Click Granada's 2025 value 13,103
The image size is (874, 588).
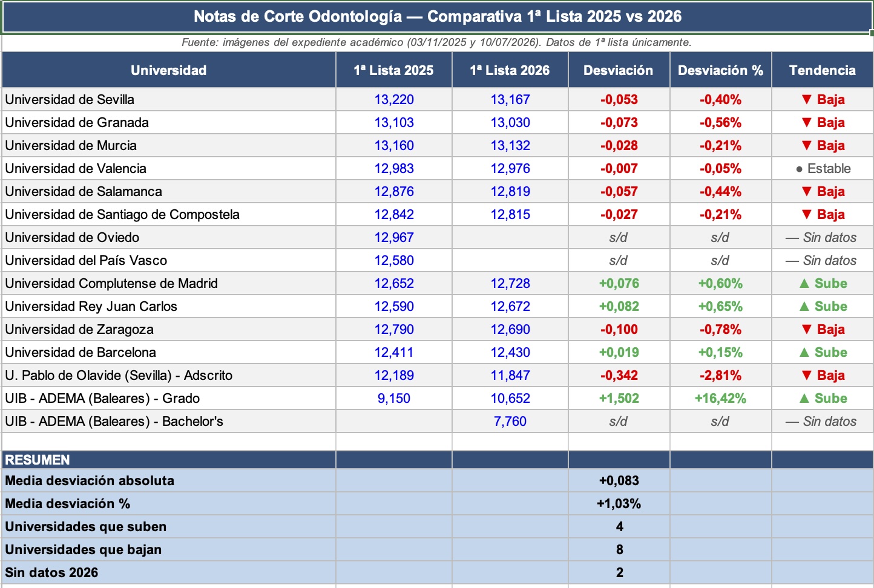[x=393, y=122]
